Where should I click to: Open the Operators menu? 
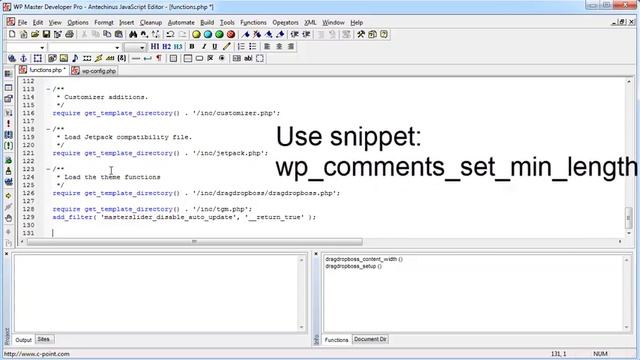tap(285, 22)
